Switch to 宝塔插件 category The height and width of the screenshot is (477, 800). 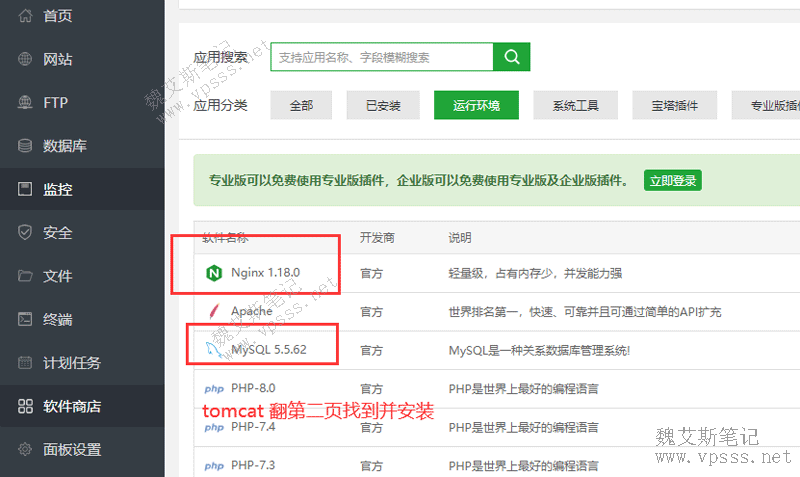[675, 105]
